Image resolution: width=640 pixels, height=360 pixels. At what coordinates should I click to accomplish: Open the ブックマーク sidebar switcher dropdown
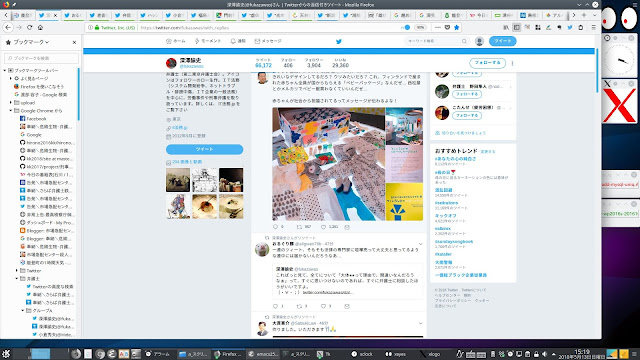click(31, 42)
